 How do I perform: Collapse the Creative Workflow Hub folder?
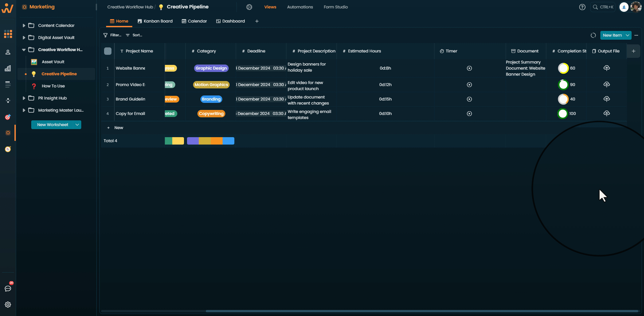(x=24, y=50)
